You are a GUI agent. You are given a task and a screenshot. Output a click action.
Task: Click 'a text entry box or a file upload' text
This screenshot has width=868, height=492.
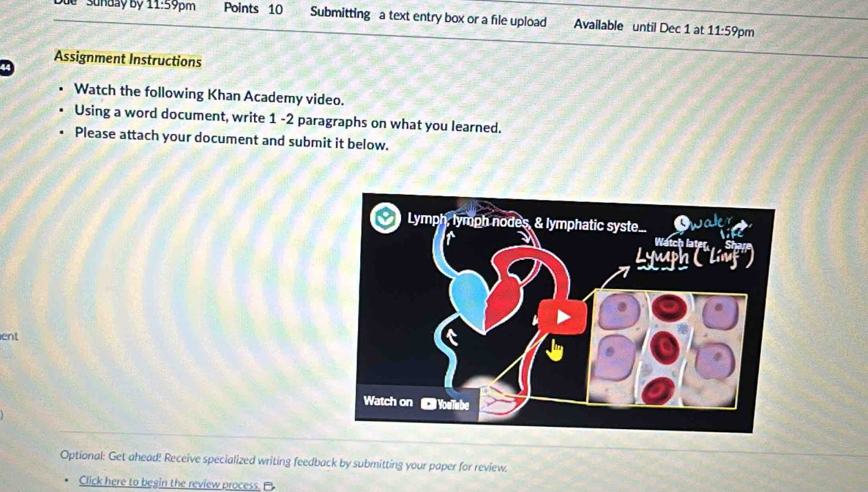(463, 19)
